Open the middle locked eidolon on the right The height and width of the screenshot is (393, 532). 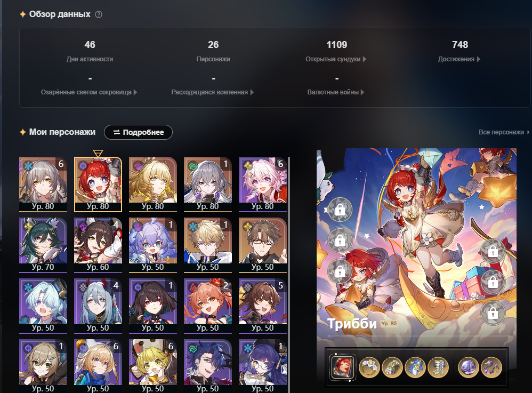pos(493,282)
